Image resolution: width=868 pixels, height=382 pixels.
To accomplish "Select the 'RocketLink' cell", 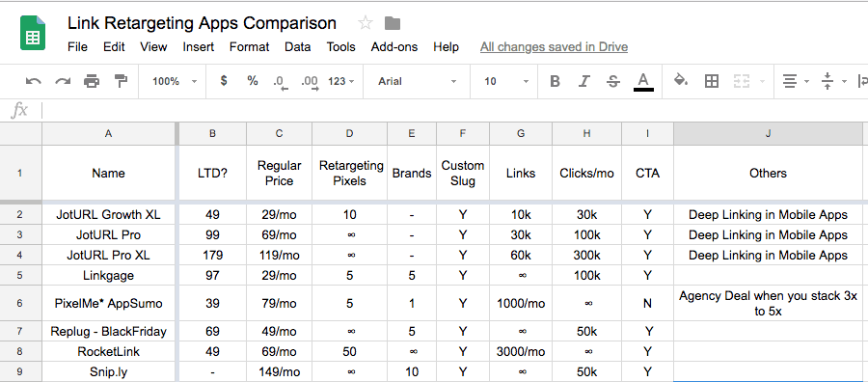I will (108, 351).
